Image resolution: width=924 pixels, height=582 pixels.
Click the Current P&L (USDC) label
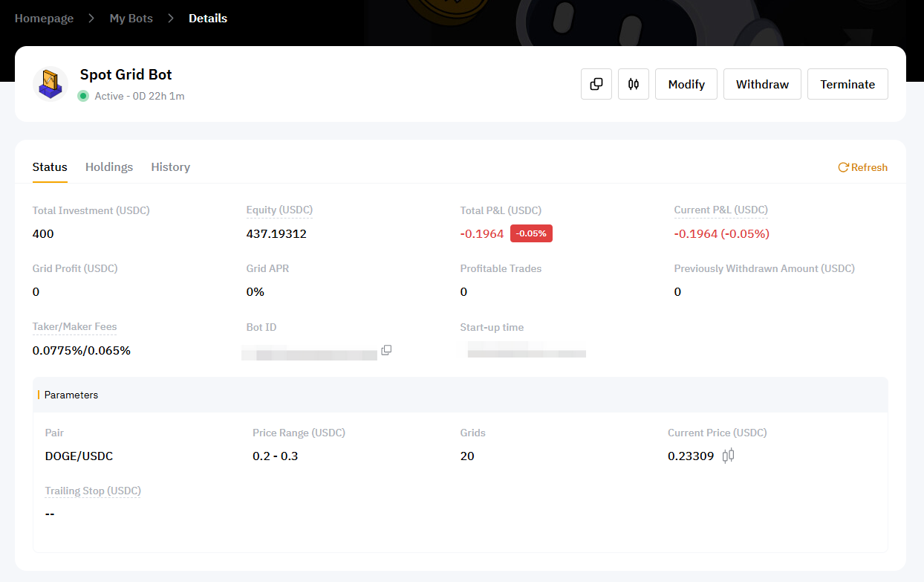(x=720, y=210)
